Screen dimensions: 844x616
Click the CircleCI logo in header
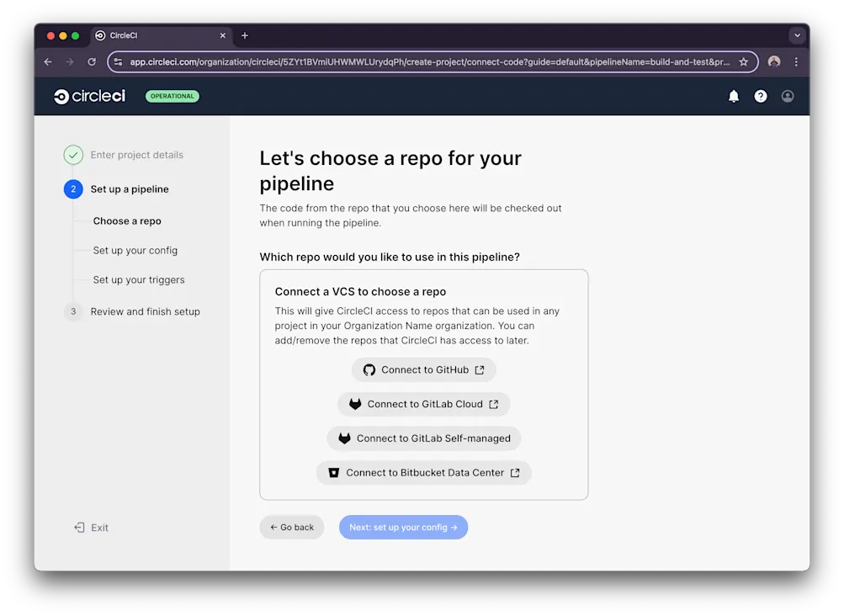pos(89,97)
